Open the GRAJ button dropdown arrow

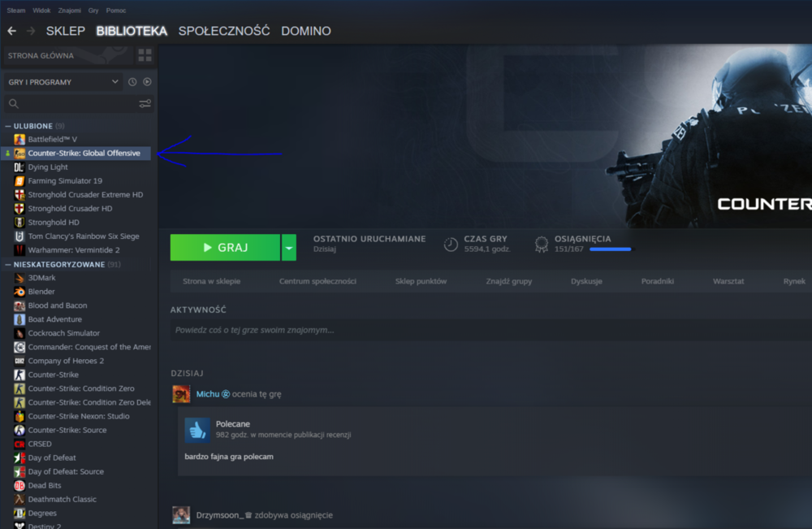[x=289, y=248]
